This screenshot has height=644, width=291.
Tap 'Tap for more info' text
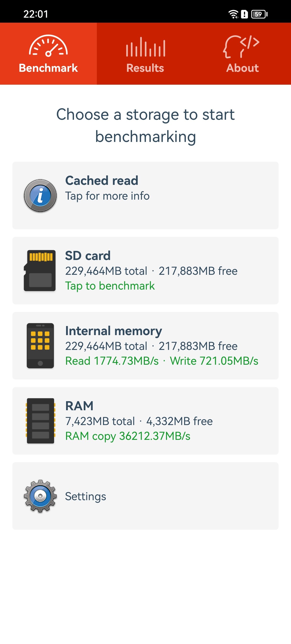click(x=107, y=196)
